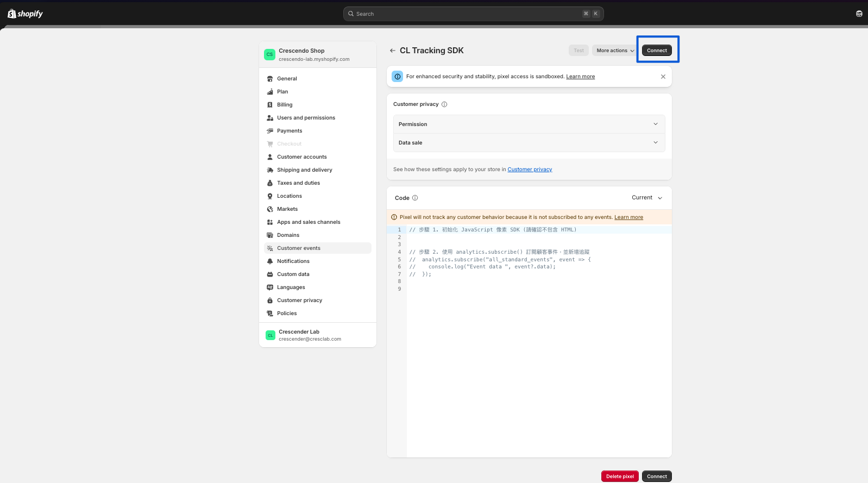Viewport: 868px width, 483px height.
Task: Click the red Delete pixel button
Action: tap(620, 476)
